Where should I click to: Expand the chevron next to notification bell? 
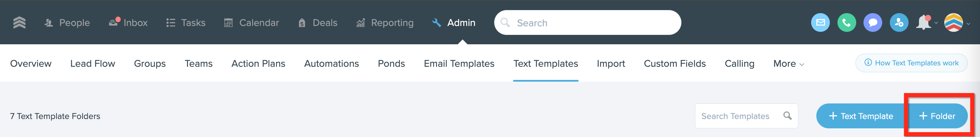pyautogui.click(x=936, y=23)
